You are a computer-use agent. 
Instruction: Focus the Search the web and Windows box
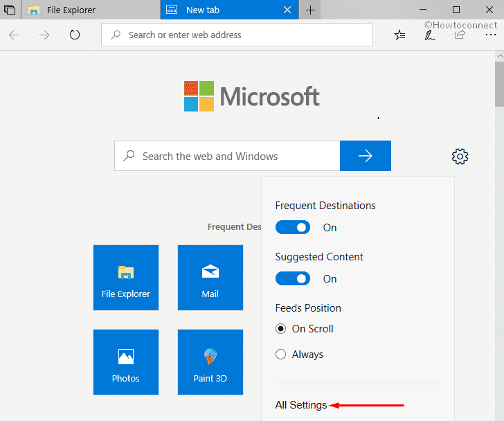pos(227,156)
